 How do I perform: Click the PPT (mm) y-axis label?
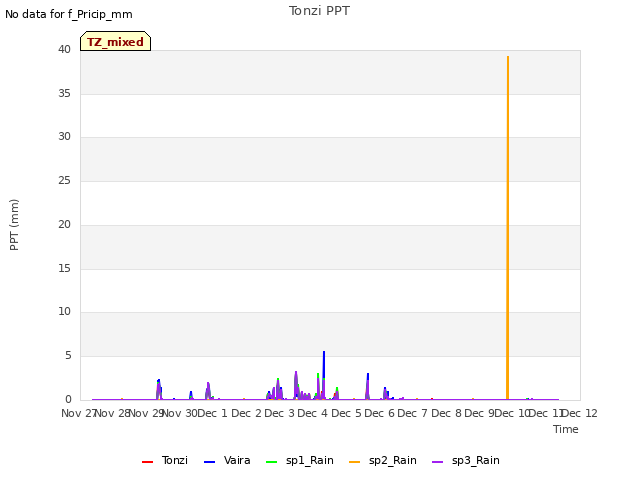click(x=14, y=224)
